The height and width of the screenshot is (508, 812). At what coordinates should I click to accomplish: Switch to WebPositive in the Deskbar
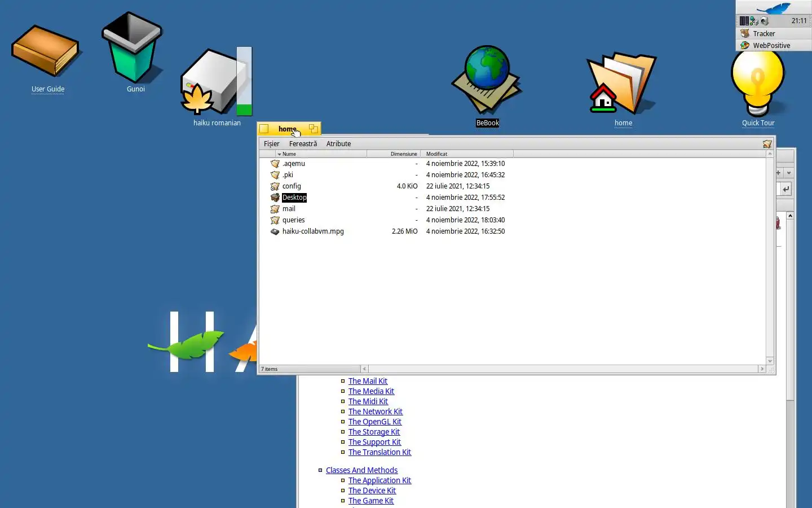click(x=774, y=45)
